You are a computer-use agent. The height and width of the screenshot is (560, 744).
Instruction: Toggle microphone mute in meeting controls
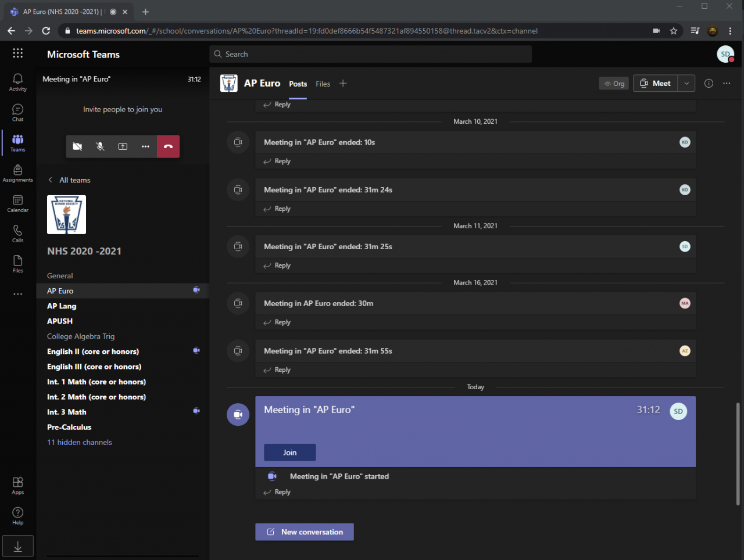tap(100, 146)
